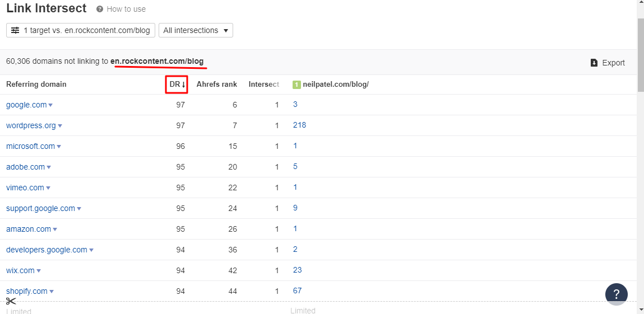The height and width of the screenshot is (314, 644).
Task: Expand dropdown arrow next to microsoft.com
Action: pos(59,147)
